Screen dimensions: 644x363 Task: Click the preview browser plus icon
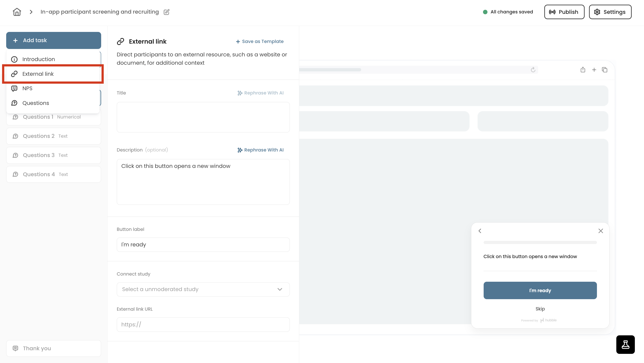(594, 70)
